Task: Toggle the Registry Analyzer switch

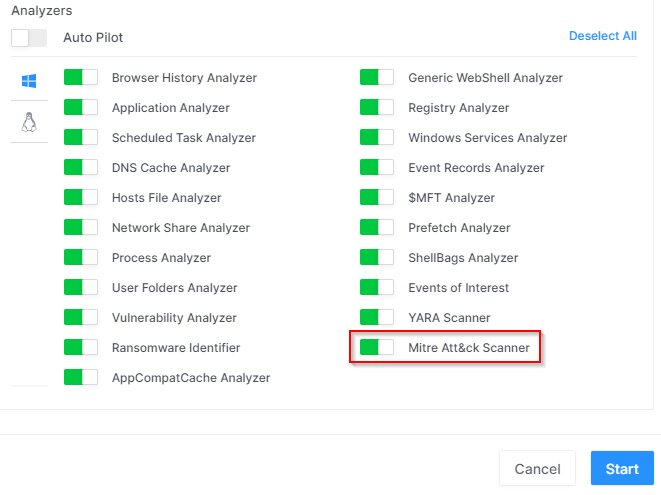Action: click(x=377, y=108)
